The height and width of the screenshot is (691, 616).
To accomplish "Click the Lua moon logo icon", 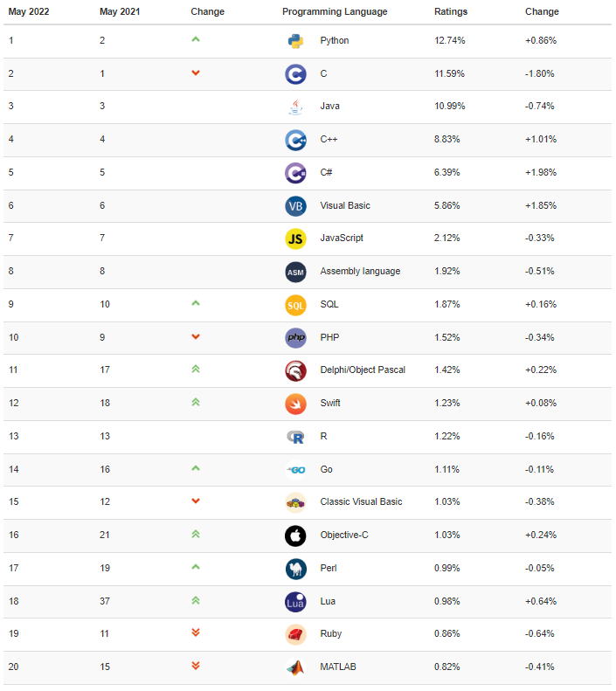I will pos(295,602).
